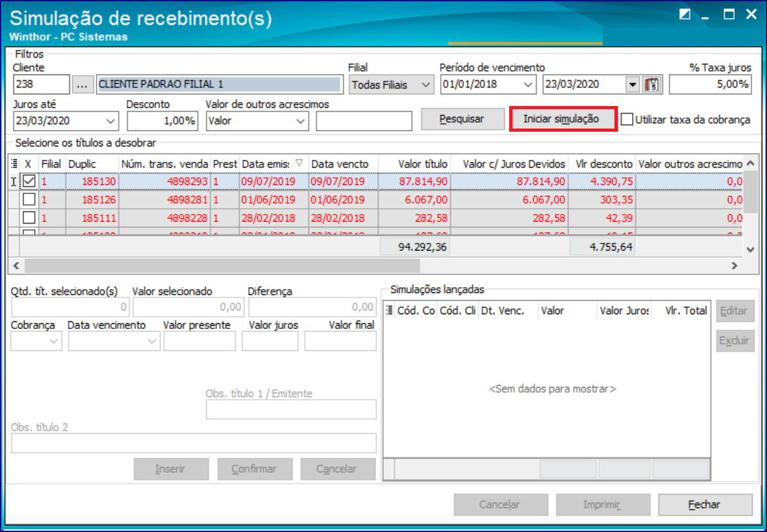Focus the Cliente code field showing 238

tap(42, 85)
